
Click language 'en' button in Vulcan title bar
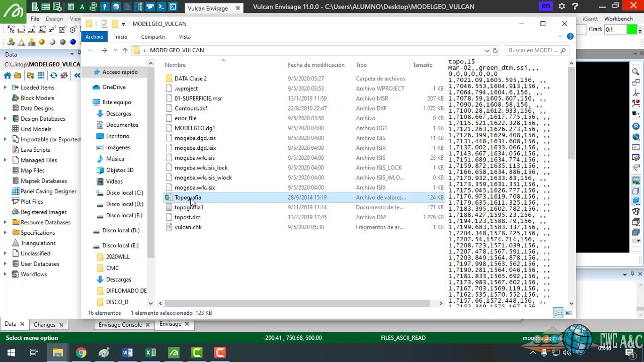click(546, 6)
